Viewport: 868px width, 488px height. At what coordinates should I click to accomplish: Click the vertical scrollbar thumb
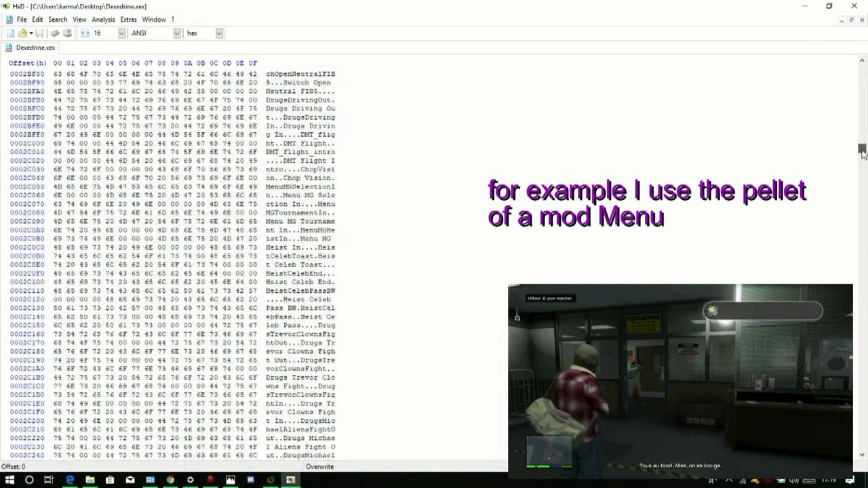861,149
